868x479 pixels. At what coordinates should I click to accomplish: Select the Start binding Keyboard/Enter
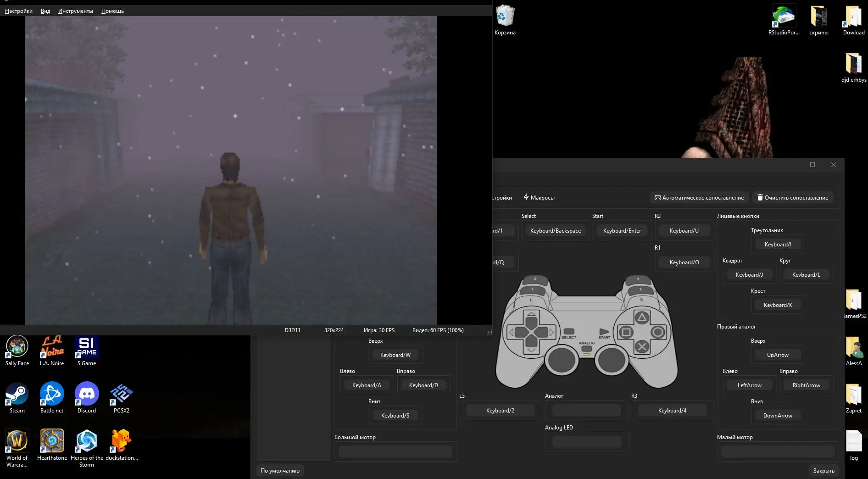622,231
